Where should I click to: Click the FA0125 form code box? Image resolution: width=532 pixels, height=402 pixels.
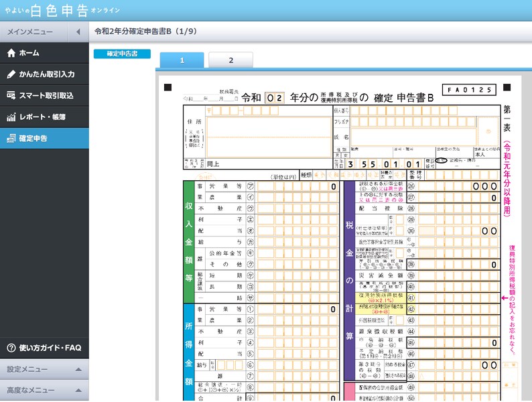click(469, 90)
